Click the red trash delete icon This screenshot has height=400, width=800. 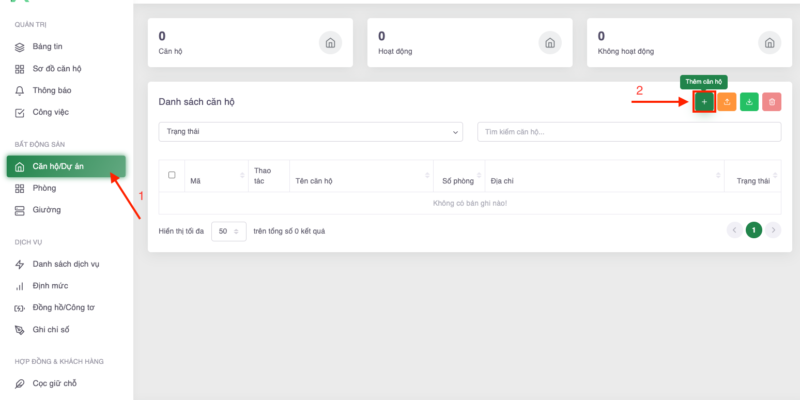click(771, 102)
